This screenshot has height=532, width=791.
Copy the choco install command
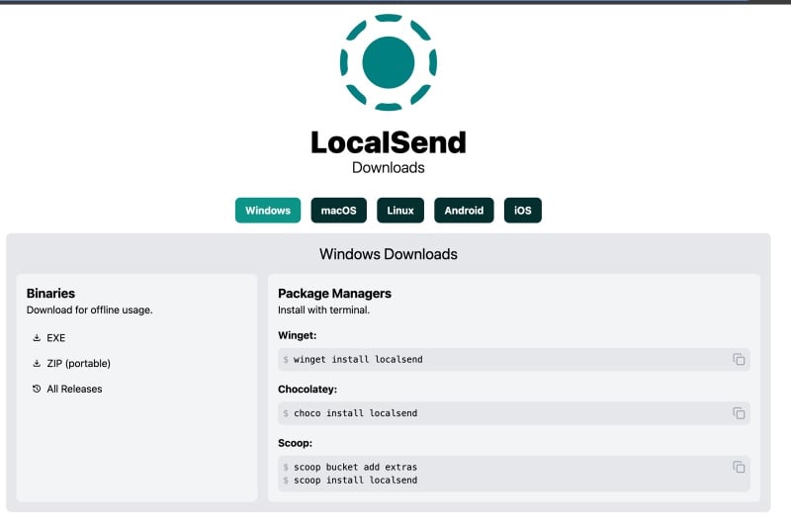click(x=739, y=413)
